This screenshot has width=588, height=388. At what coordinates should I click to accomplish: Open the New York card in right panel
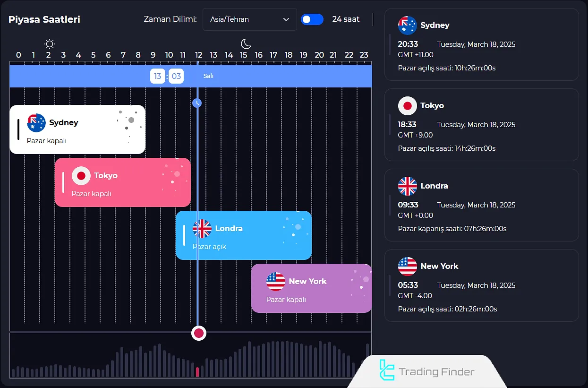click(x=481, y=285)
